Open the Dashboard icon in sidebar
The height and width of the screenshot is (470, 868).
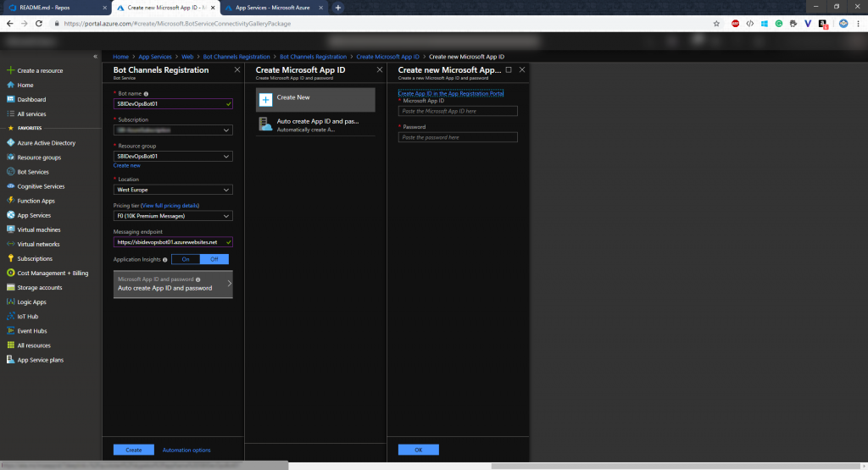pyautogui.click(x=10, y=99)
